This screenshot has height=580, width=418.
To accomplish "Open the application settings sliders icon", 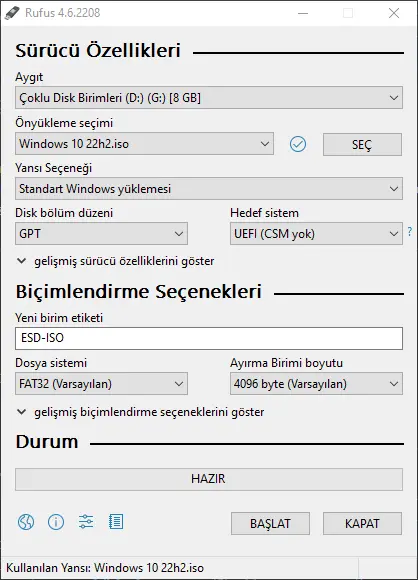I will 86,522.
